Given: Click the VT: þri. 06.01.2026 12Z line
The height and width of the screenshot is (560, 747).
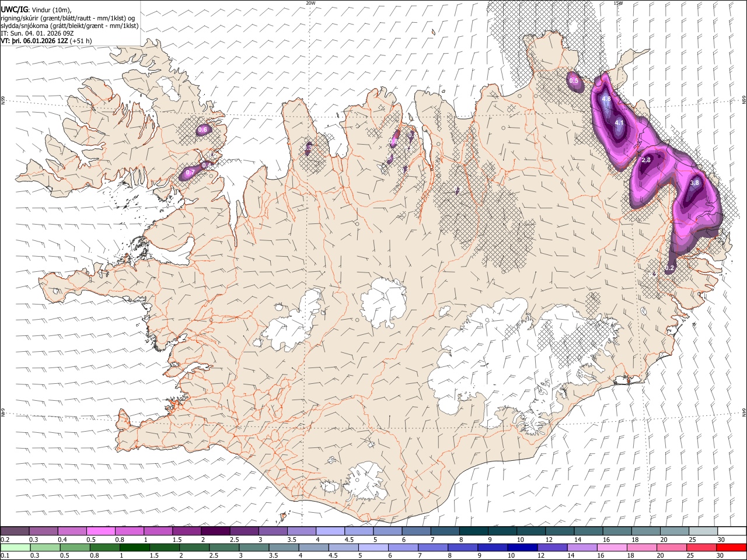Looking at the screenshot, I should (46, 41).
